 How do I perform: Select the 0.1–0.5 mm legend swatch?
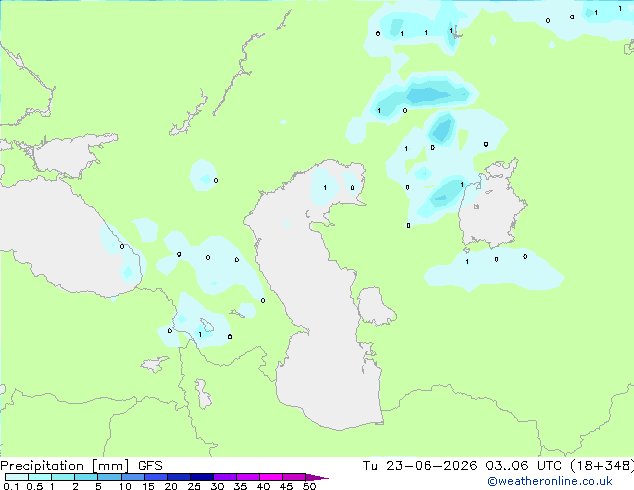pos(17,477)
